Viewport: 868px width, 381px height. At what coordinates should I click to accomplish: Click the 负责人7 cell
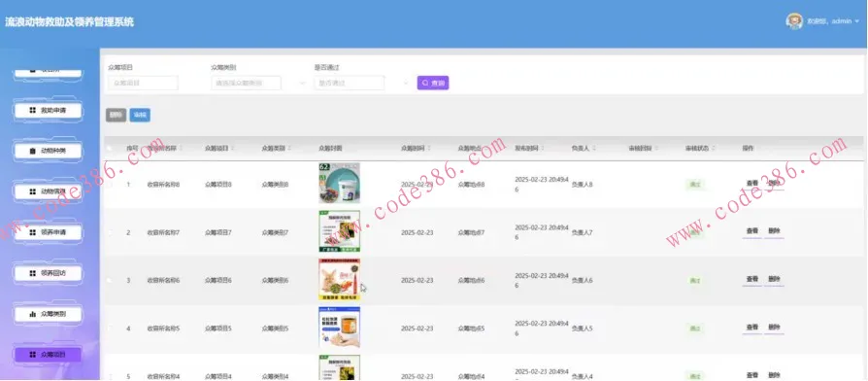click(582, 232)
